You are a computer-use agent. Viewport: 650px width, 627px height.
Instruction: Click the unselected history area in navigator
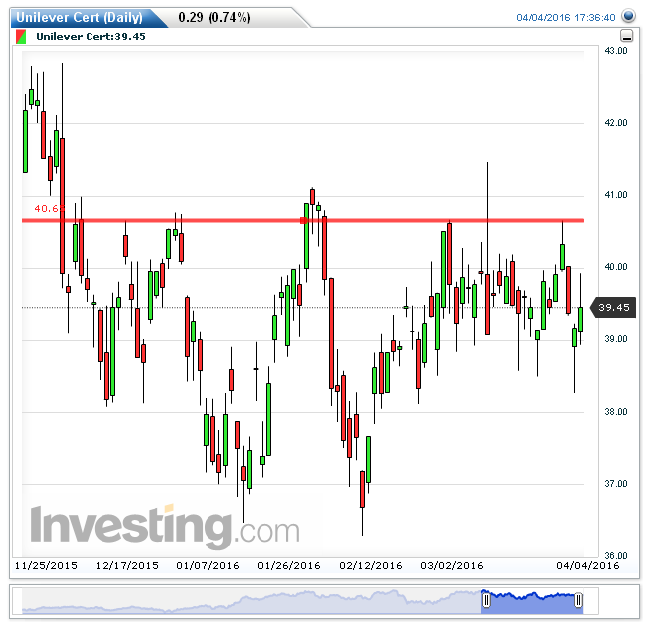pos(251,601)
